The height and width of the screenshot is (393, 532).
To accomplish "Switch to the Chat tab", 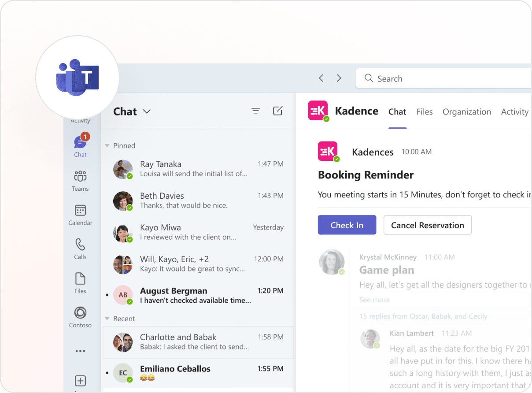I will 397,112.
